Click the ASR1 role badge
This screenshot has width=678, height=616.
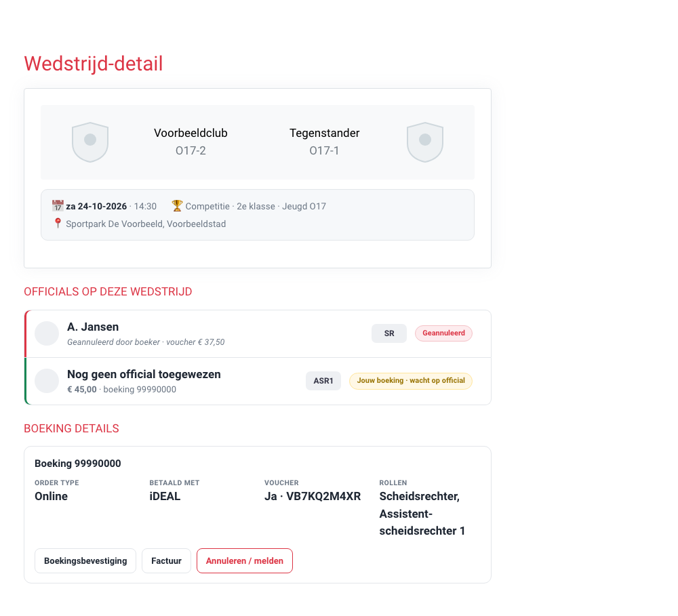[323, 381]
